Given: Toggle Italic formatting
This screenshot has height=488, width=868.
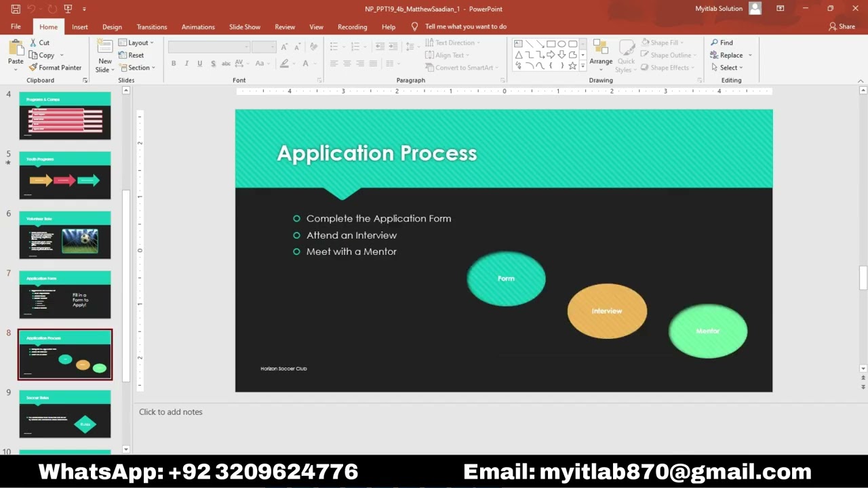Looking at the screenshot, I should click(186, 64).
